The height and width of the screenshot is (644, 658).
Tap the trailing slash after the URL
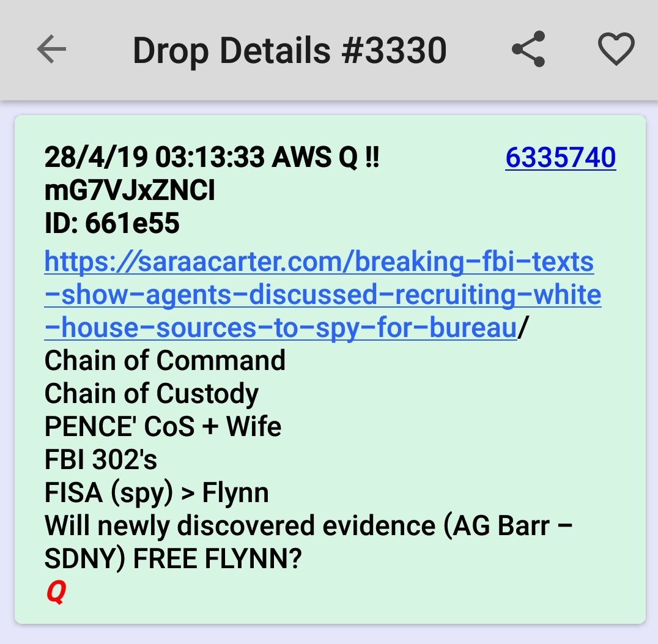click(523, 328)
